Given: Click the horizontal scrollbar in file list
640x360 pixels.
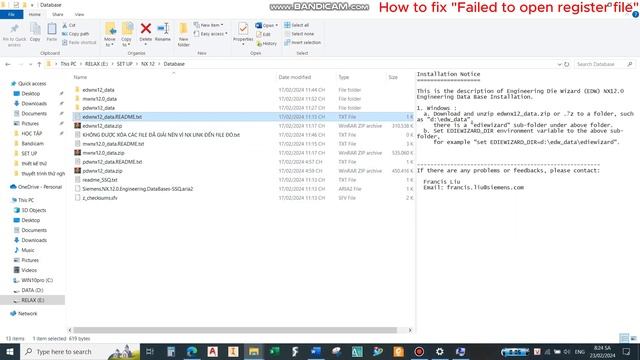Looking at the screenshot, I should pyautogui.click(x=235, y=330).
